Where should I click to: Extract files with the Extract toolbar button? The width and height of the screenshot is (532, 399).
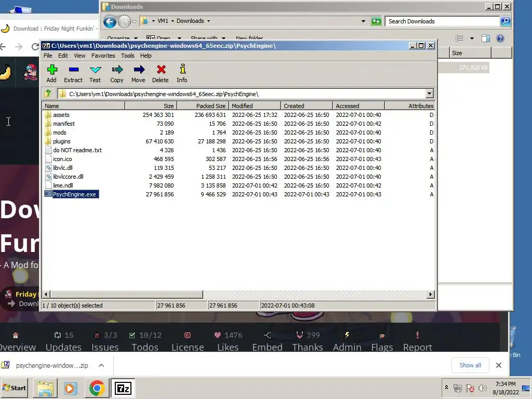click(73, 74)
